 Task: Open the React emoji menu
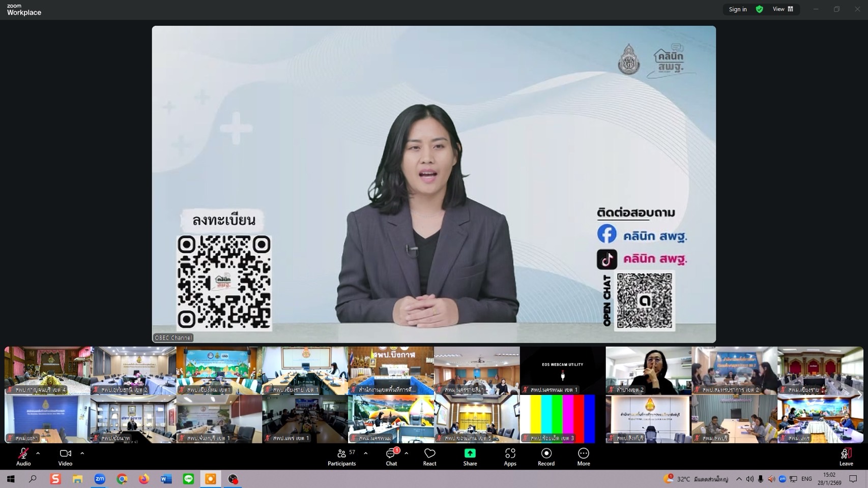coord(429,456)
